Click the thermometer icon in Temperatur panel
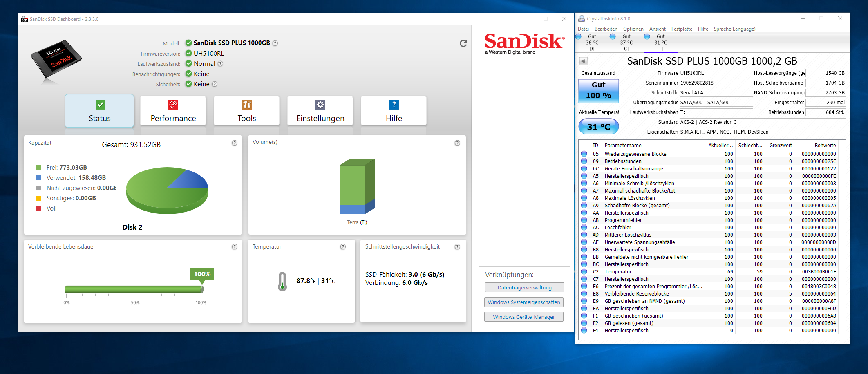Screen dimensions: 868x374 tap(282, 281)
